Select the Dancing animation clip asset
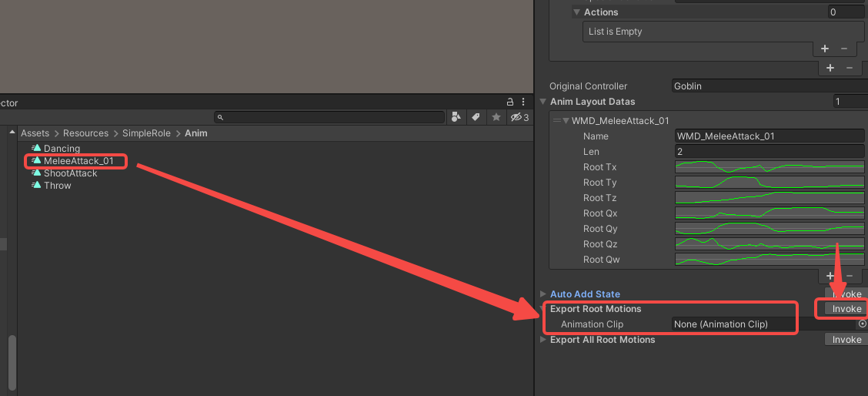The height and width of the screenshot is (396, 868). 62,149
